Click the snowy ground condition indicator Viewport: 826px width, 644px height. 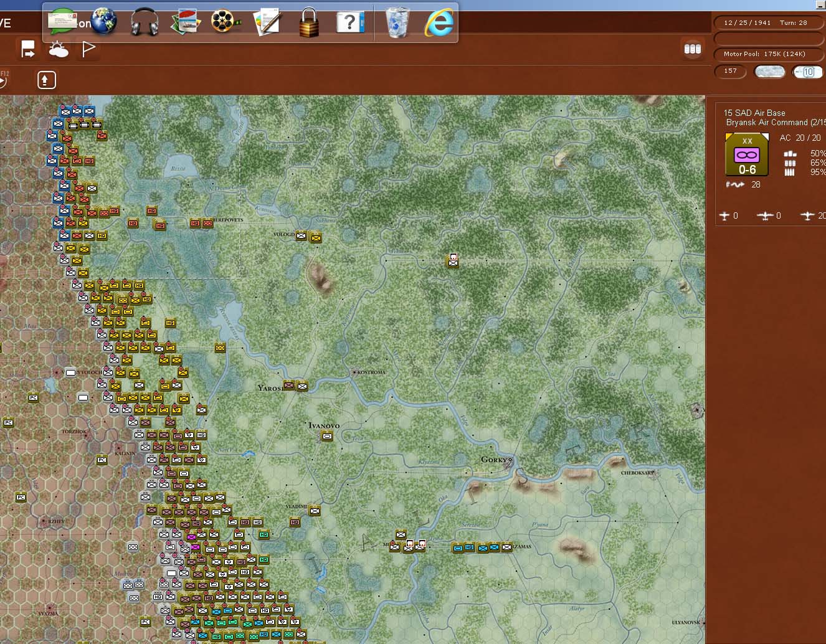(x=769, y=72)
